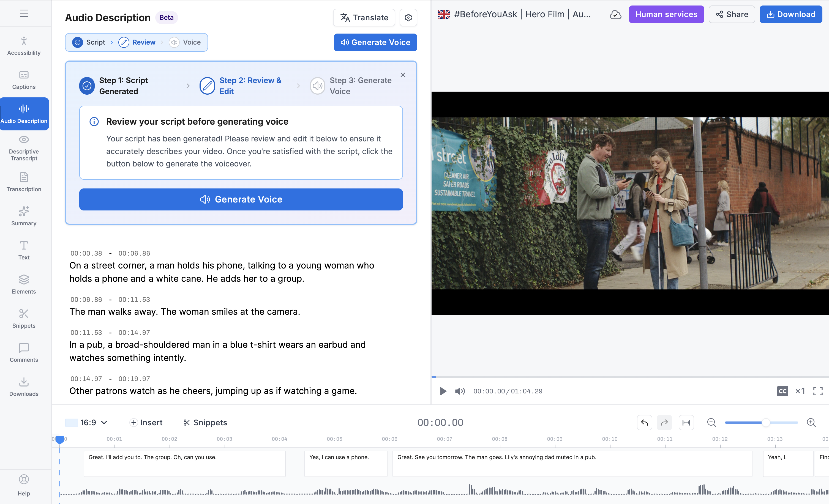The height and width of the screenshot is (504, 829).
Task: Open the Captions panel
Action: click(x=24, y=80)
